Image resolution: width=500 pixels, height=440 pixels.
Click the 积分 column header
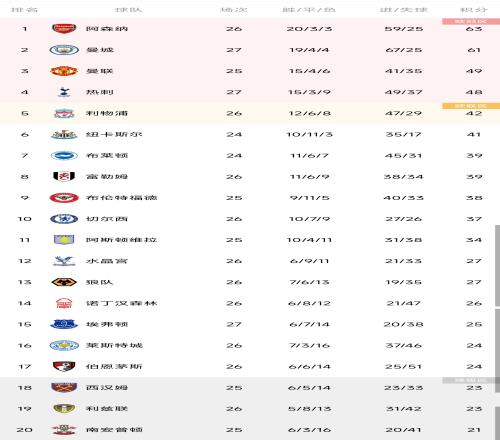(x=474, y=10)
